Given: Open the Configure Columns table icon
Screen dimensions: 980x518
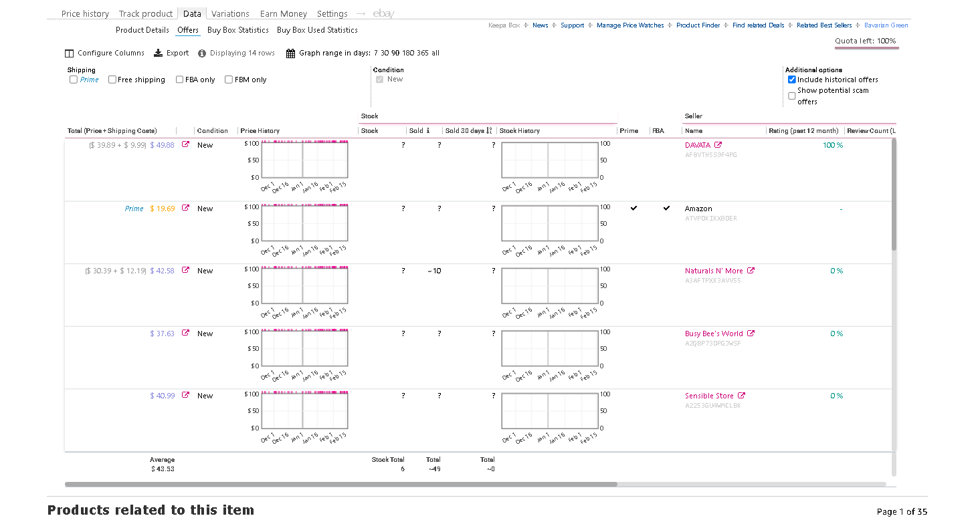Looking at the screenshot, I should [x=69, y=53].
